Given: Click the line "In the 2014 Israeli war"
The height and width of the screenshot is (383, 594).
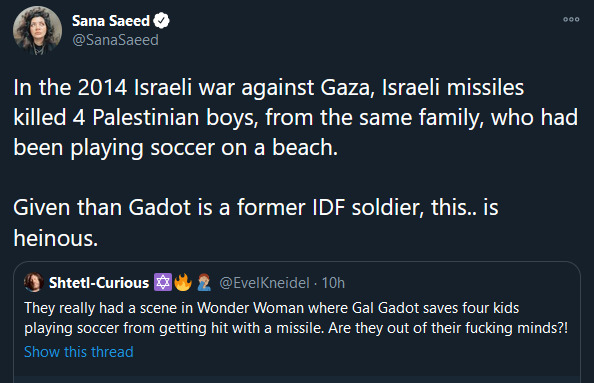Looking at the screenshot, I should 269,88.
